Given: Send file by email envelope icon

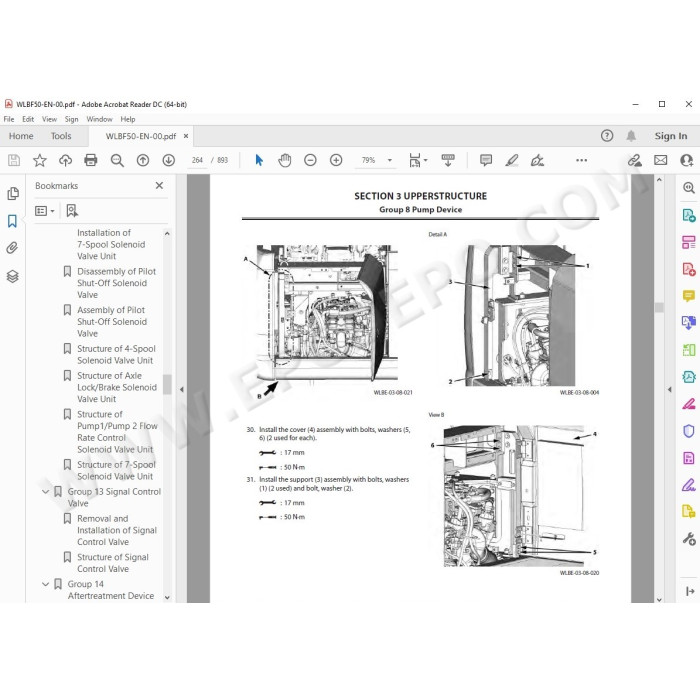Looking at the screenshot, I should (660, 160).
